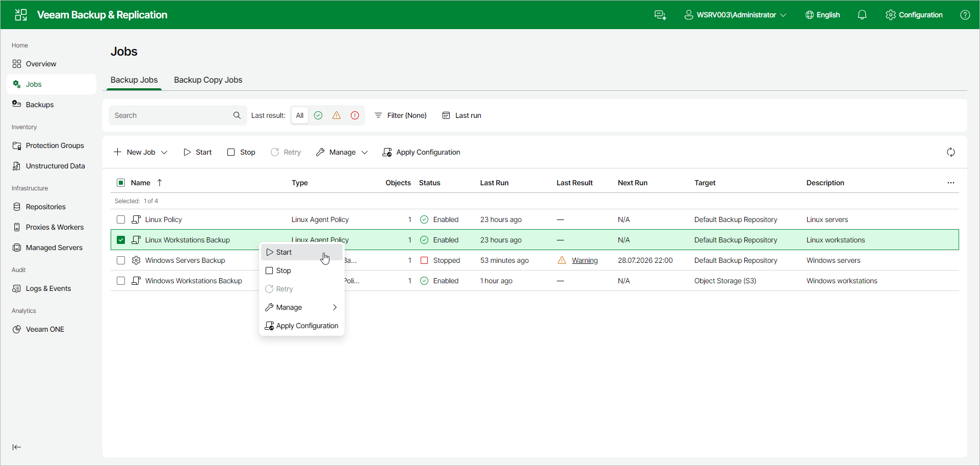This screenshot has width=980, height=466.
Task: Collapse the left navigation sidebar
Action: tap(17, 447)
